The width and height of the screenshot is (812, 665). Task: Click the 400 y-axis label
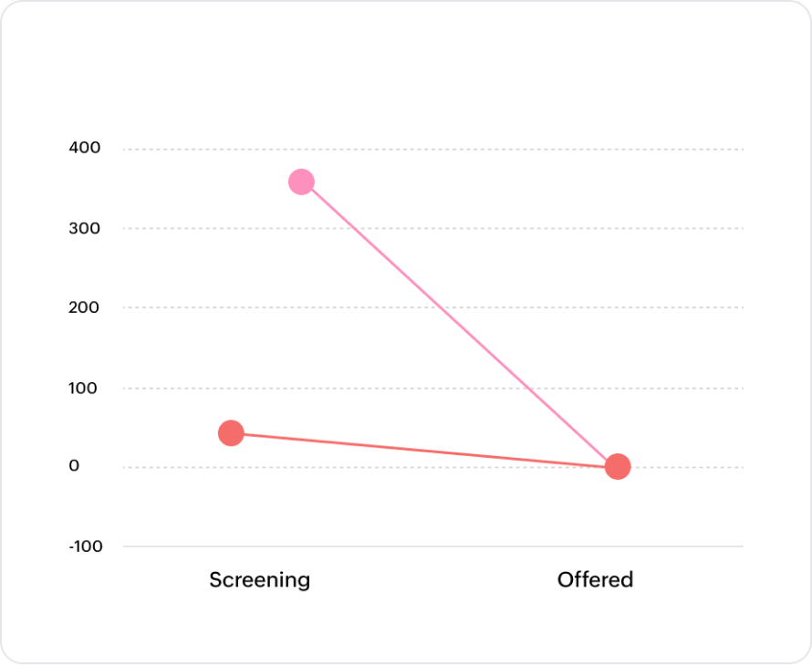pos(85,148)
